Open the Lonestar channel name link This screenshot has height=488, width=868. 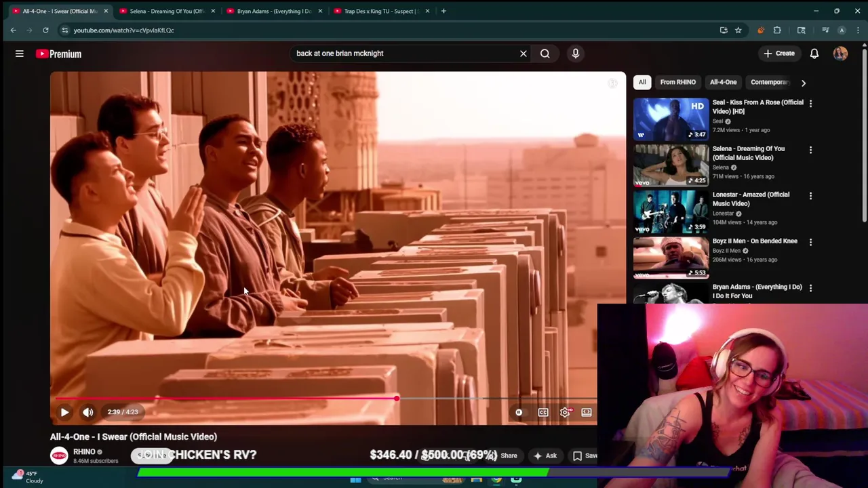point(723,213)
